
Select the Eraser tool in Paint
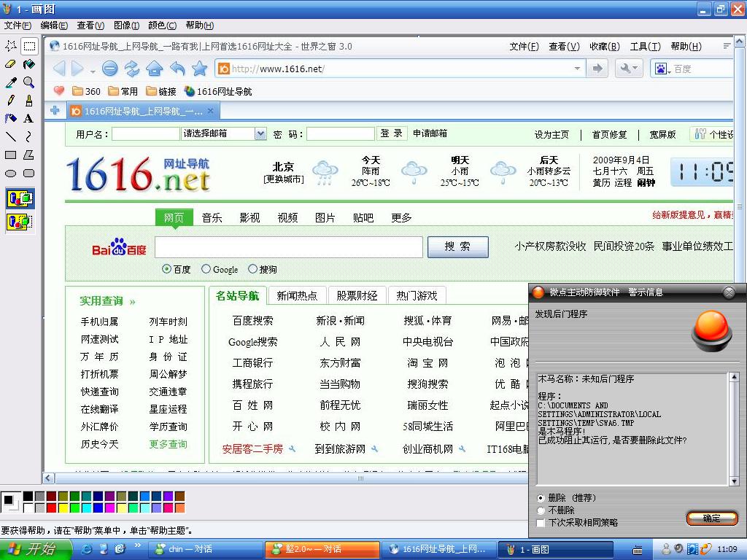coord(10,64)
